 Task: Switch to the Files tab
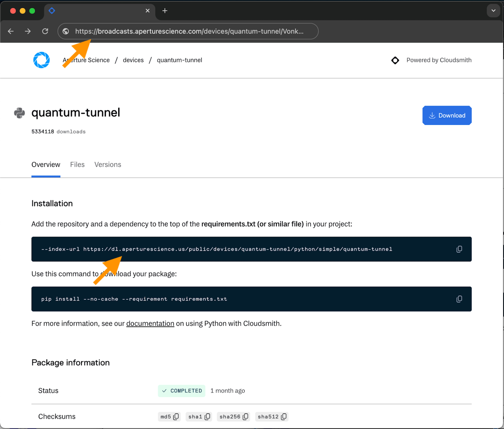[x=77, y=165]
